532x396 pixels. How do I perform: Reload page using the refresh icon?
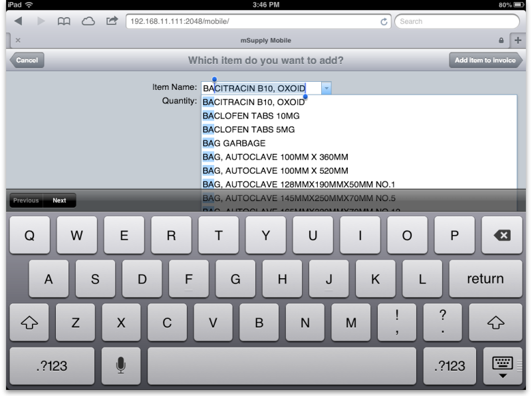pos(384,21)
